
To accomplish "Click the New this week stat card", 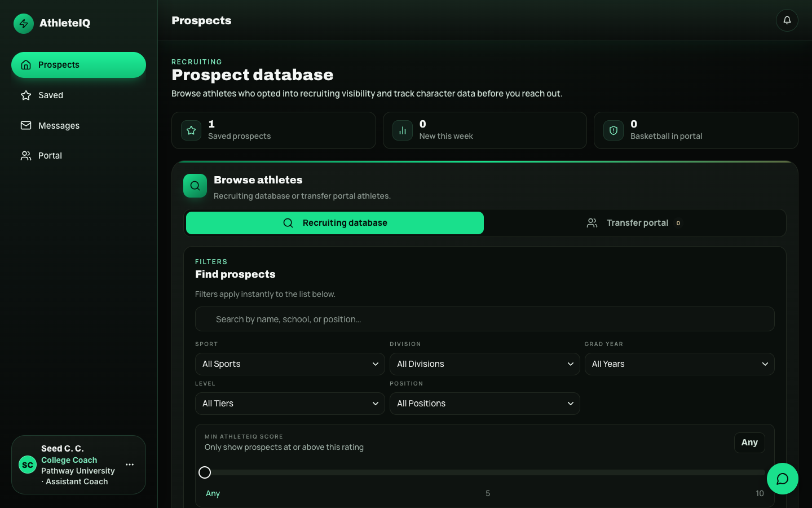I will click(485, 130).
